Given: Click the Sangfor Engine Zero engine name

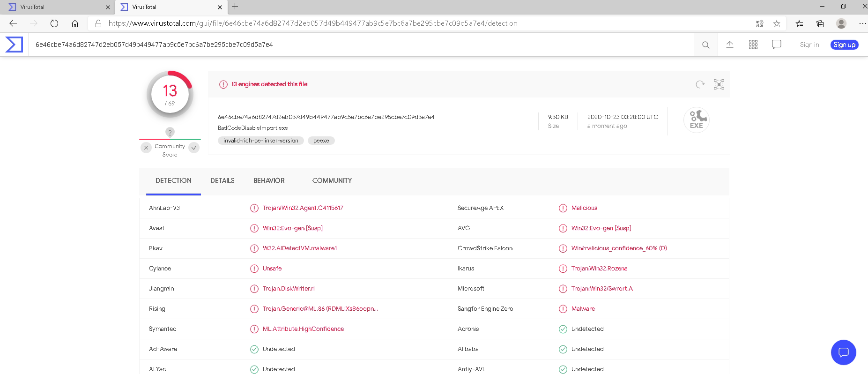Looking at the screenshot, I should (x=485, y=309).
